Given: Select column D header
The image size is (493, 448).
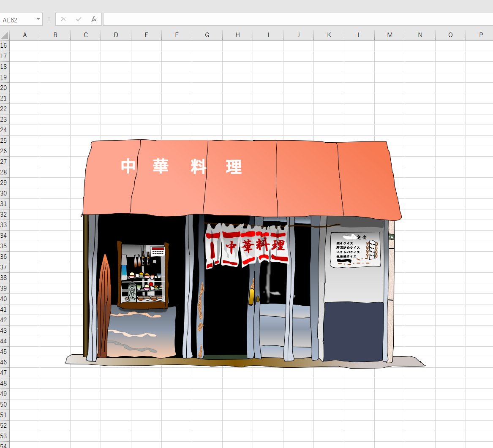Looking at the screenshot, I should tap(116, 35).
